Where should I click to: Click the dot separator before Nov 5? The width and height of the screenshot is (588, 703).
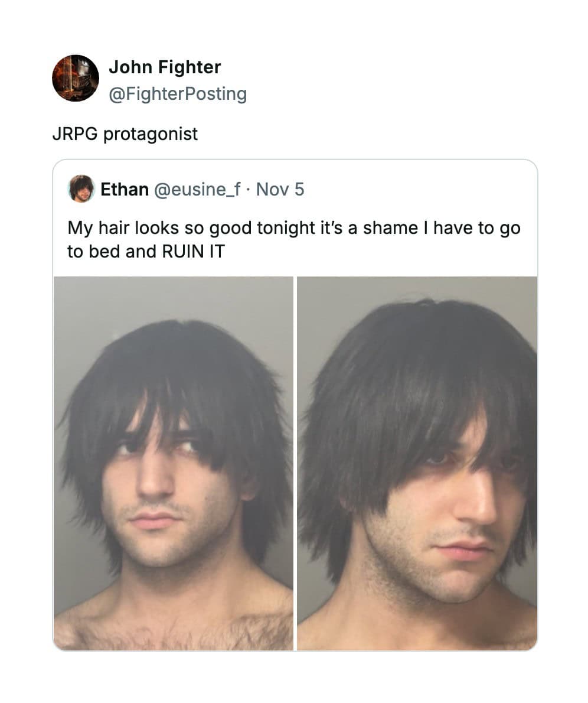tap(249, 190)
